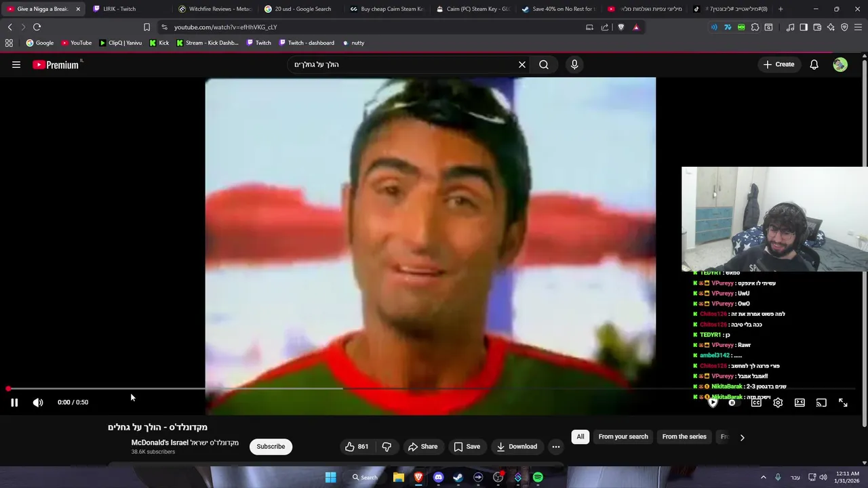
Task: Open the Brave main hamburger menu
Action: [x=859, y=27]
